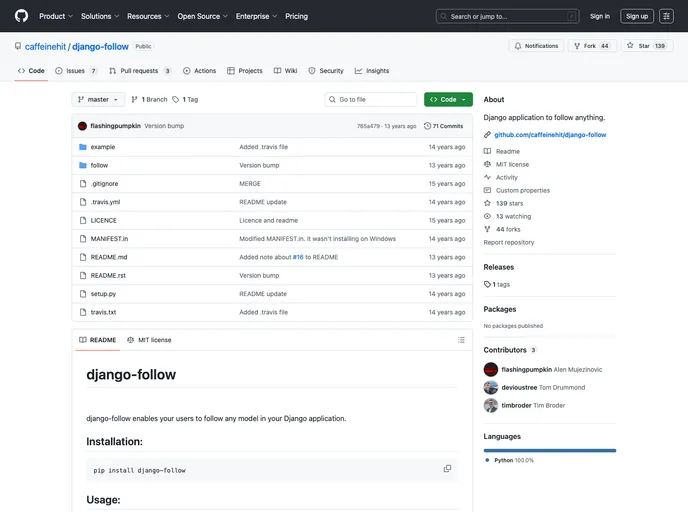Open the LICENCE file
This screenshot has height=512, width=688.
(x=104, y=221)
